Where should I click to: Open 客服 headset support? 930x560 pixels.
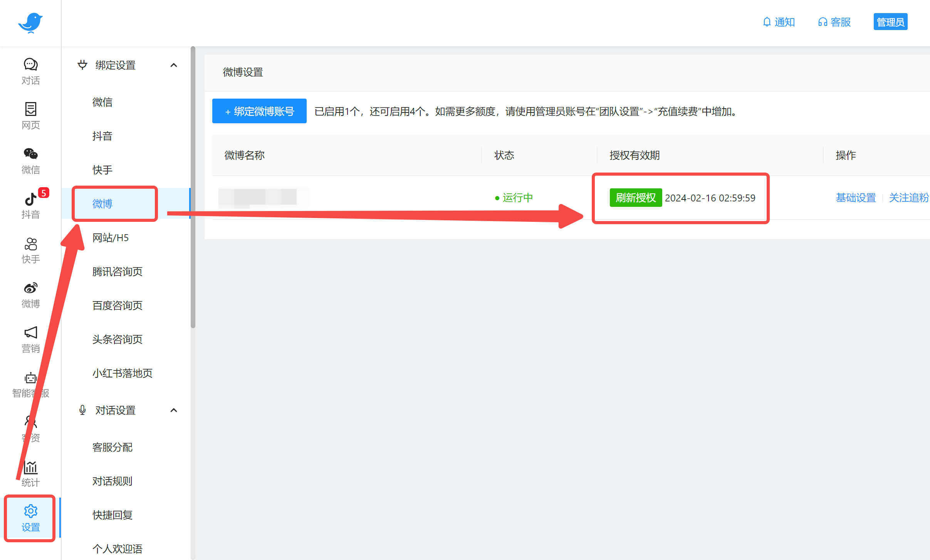[834, 22]
